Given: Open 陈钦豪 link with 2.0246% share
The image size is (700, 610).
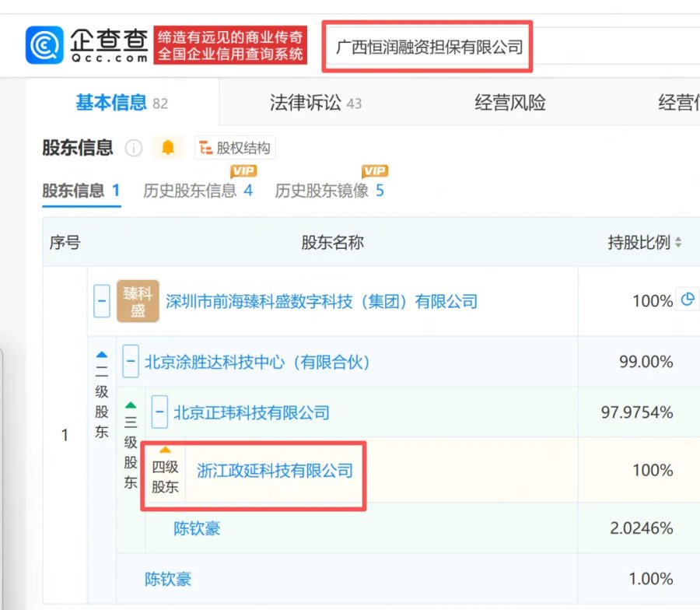Looking at the screenshot, I should coord(197,528).
